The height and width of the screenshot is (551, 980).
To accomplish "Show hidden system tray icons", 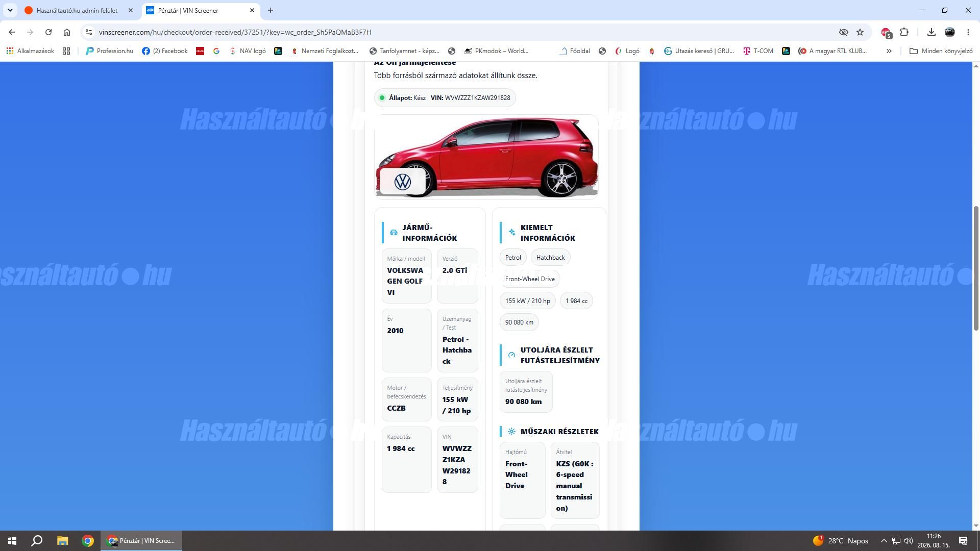I will tap(884, 541).
